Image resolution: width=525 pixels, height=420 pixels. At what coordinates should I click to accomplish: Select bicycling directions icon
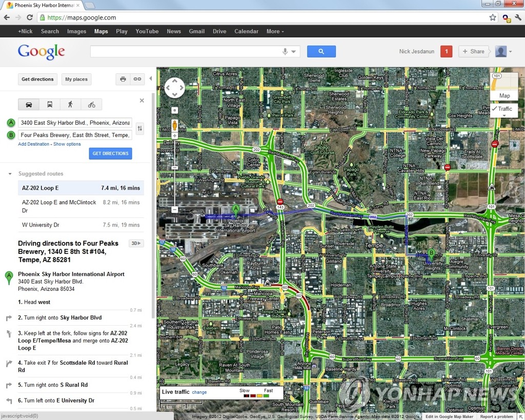click(x=91, y=105)
